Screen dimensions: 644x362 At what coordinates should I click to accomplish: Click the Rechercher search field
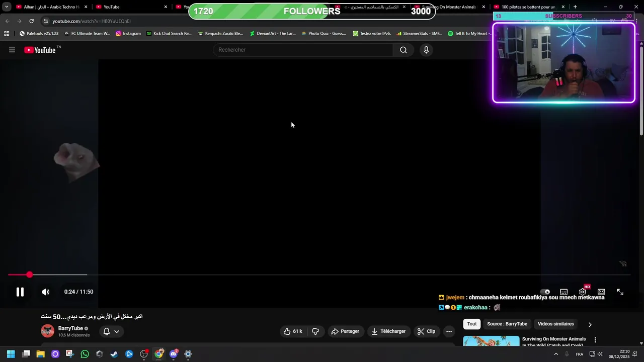click(x=303, y=50)
